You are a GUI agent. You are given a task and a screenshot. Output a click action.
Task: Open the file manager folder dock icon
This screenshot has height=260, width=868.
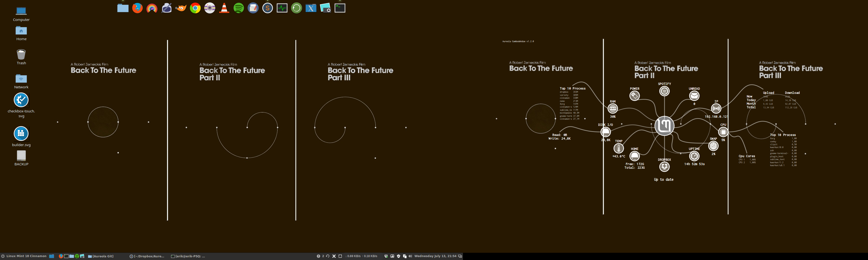[x=123, y=8]
